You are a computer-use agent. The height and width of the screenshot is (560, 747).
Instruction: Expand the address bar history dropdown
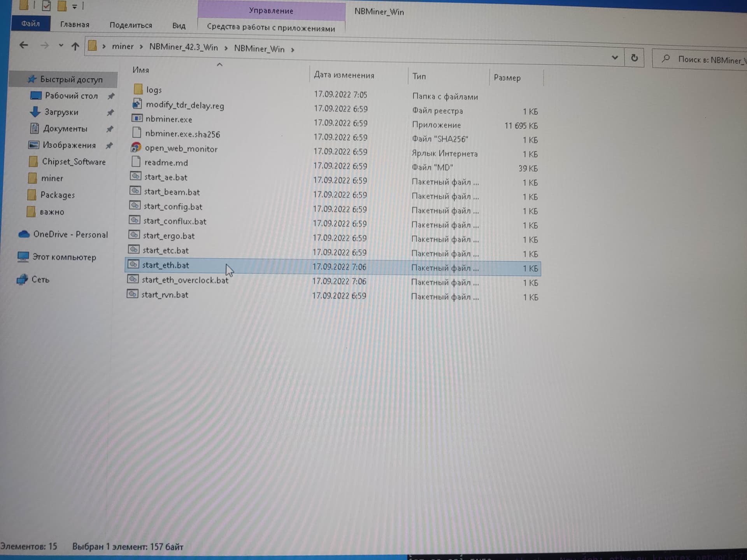(x=615, y=58)
